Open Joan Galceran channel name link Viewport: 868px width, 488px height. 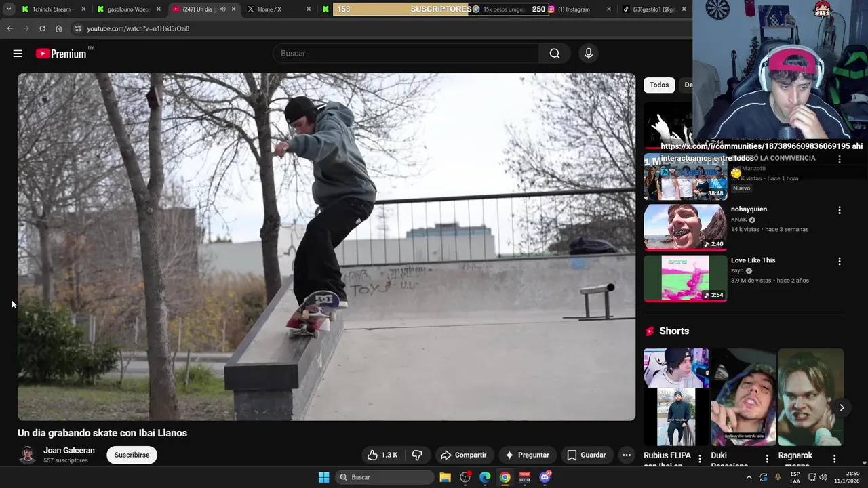point(69,450)
